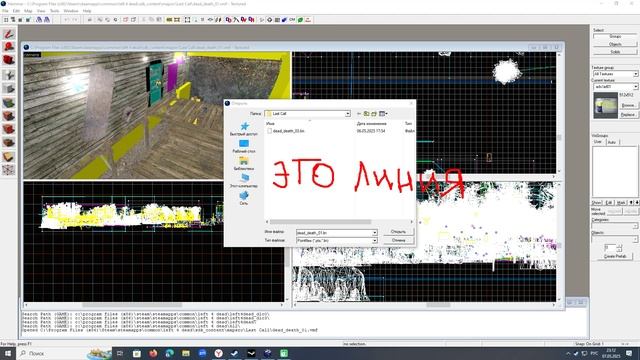Click the Create Prefab button

[615, 256]
